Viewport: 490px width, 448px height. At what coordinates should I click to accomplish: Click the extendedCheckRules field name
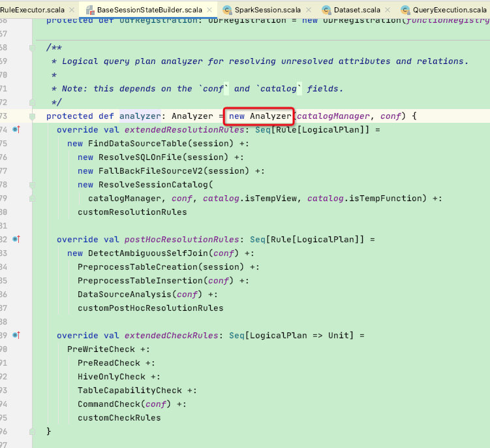tap(171, 336)
